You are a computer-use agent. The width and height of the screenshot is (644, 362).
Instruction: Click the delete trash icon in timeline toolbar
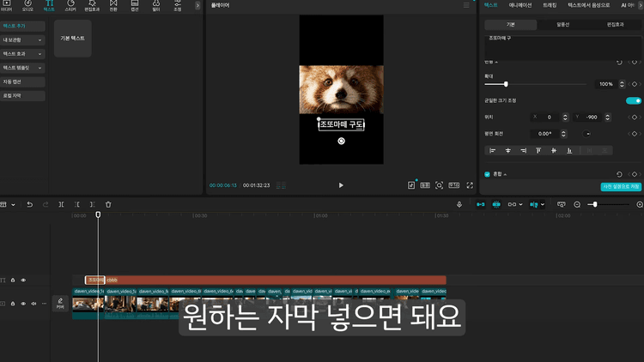[x=108, y=204]
